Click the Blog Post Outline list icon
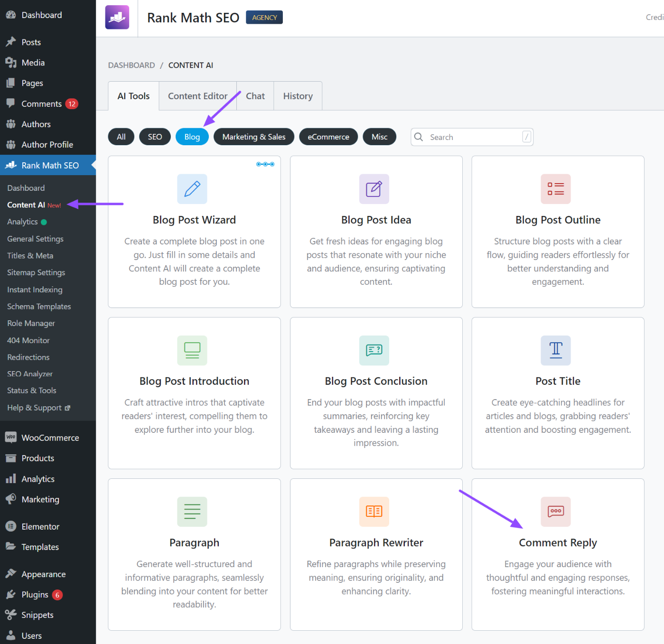664x644 pixels. click(x=556, y=189)
